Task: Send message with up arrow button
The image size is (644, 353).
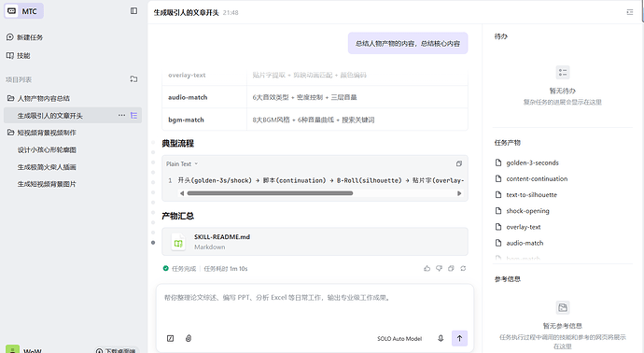Action: point(459,339)
